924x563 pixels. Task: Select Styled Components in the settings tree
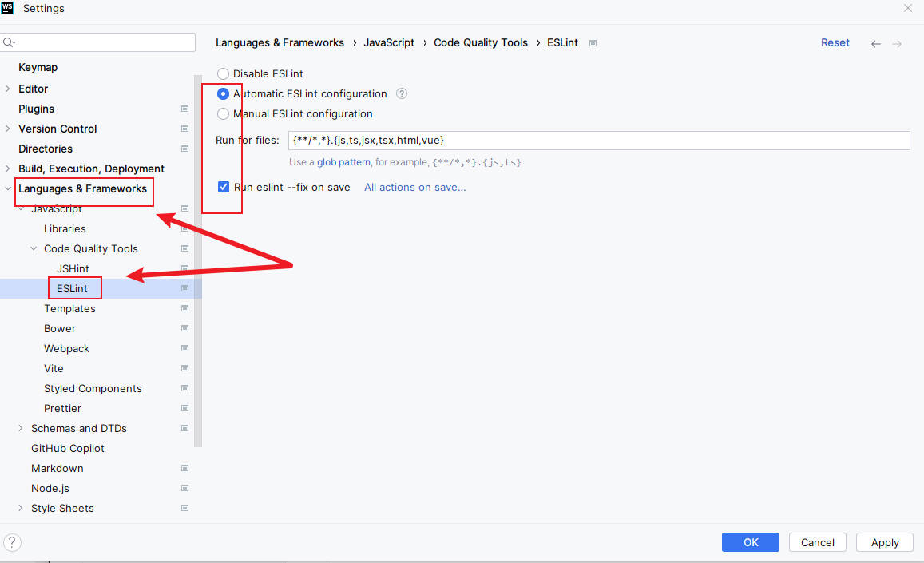click(x=93, y=389)
